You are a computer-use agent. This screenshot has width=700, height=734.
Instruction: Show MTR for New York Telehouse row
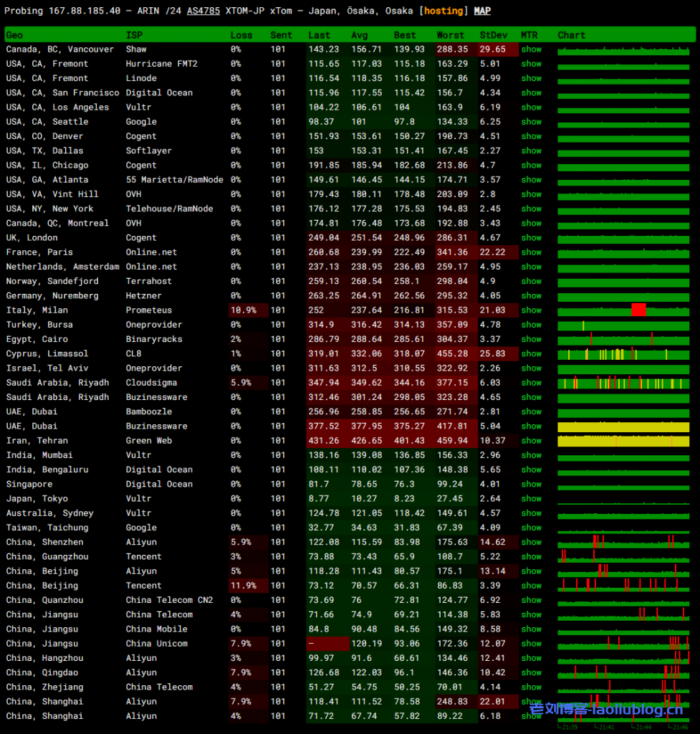(531, 209)
